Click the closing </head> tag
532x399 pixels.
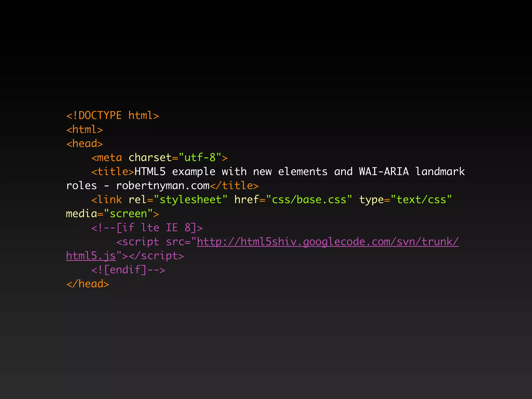[88, 284]
